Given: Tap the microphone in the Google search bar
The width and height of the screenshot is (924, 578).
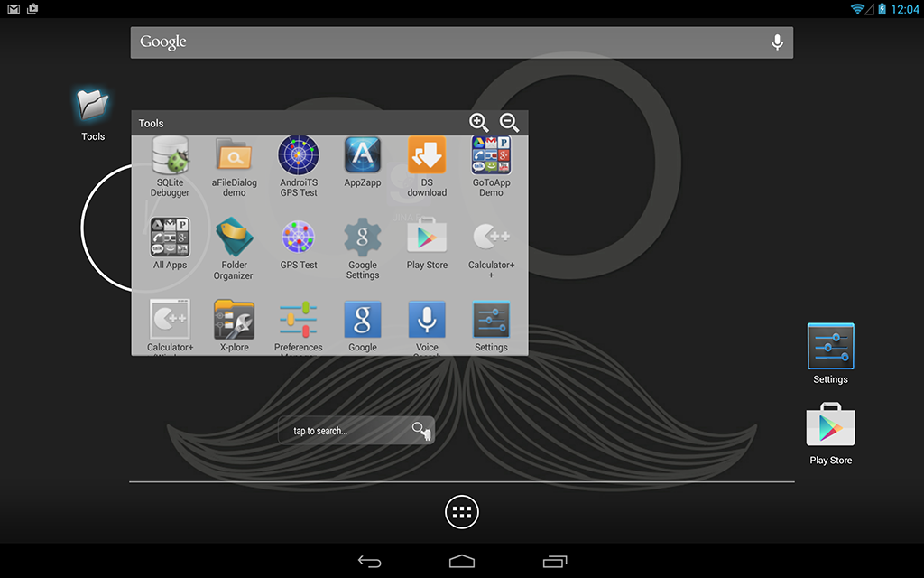Looking at the screenshot, I should pos(777,42).
